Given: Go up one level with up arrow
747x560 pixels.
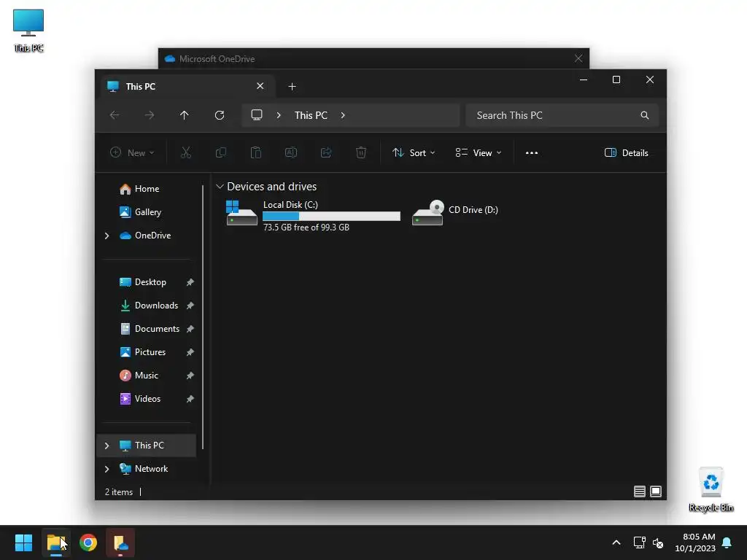Looking at the screenshot, I should click(185, 115).
